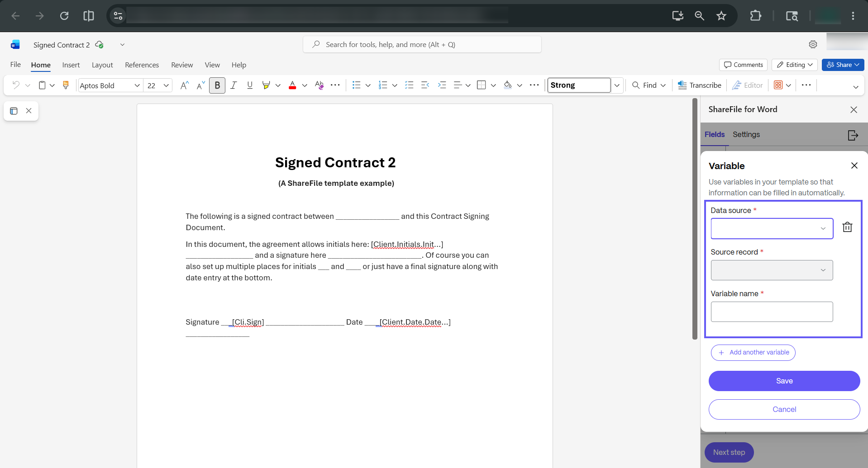Viewport: 868px width, 468px height.
Task: Click the cloud saved status icon
Action: (100, 45)
